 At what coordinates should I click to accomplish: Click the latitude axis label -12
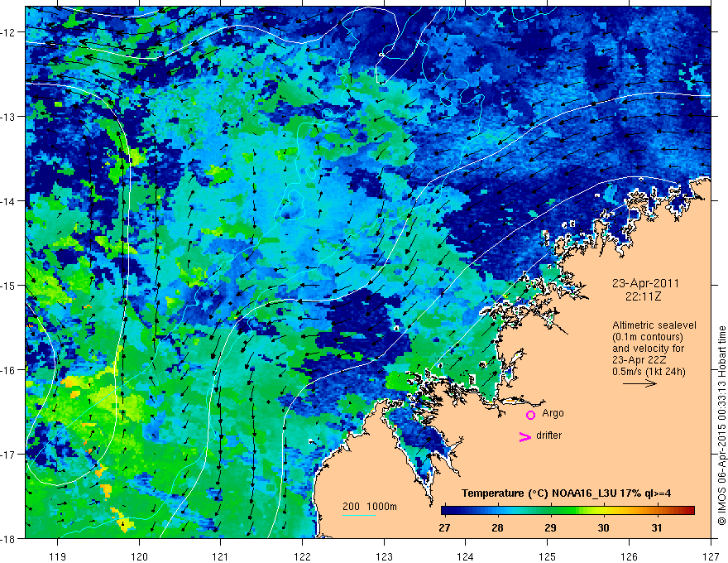point(8,32)
